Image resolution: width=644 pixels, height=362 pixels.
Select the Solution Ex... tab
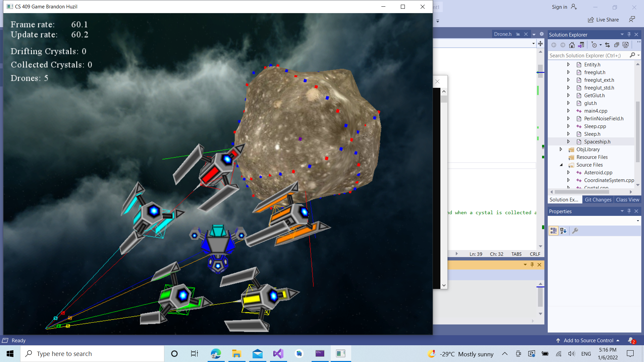click(x=564, y=200)
